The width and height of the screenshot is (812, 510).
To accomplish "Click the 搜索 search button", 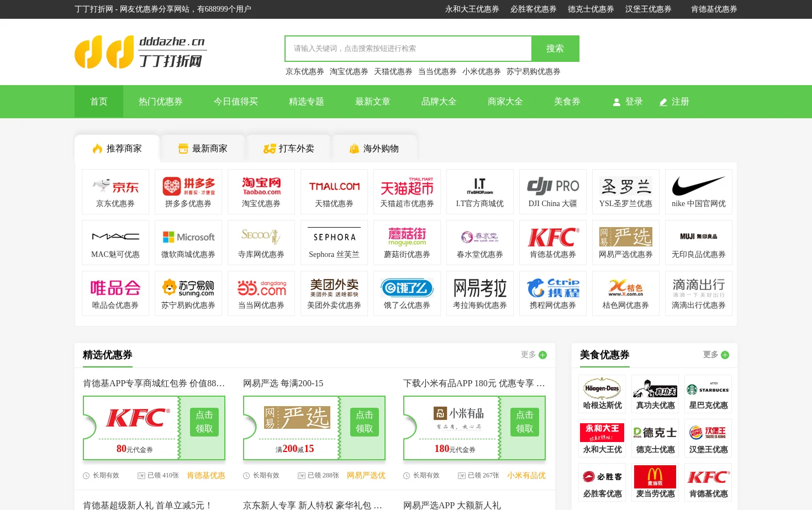I will coord(555,49).
